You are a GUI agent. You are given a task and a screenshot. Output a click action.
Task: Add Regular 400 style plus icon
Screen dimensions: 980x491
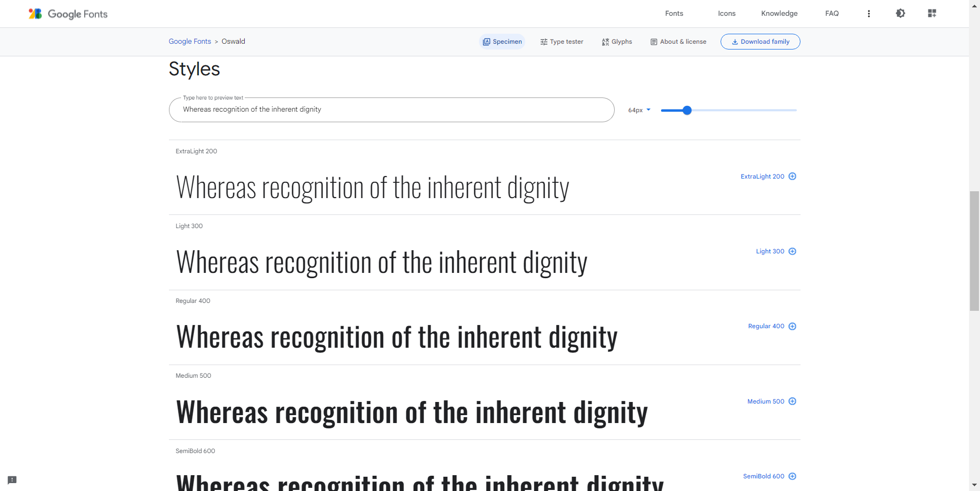coord(792,327)
